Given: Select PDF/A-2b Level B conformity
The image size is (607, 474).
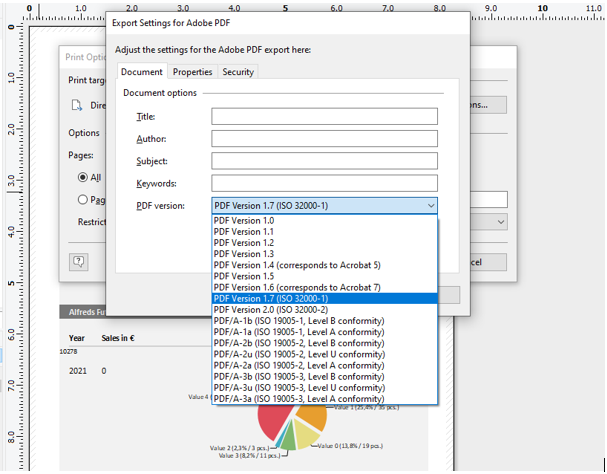Looking at the screenshot, I should [324, 343].
